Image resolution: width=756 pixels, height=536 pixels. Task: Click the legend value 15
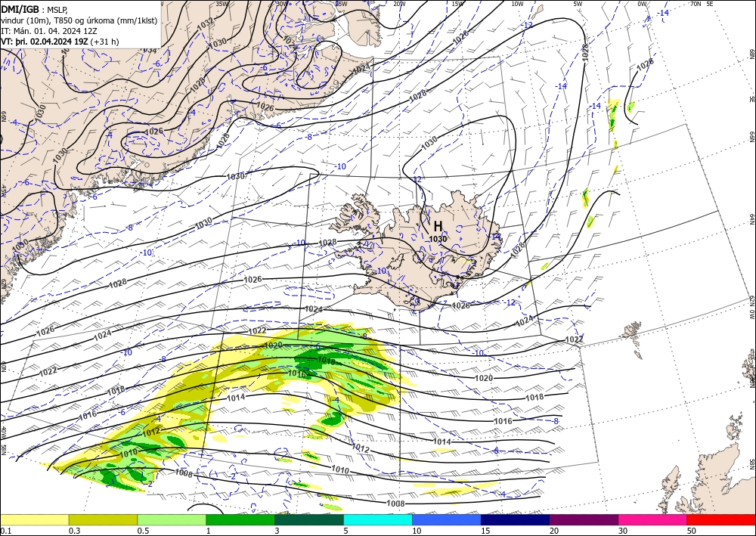point(485,531)
